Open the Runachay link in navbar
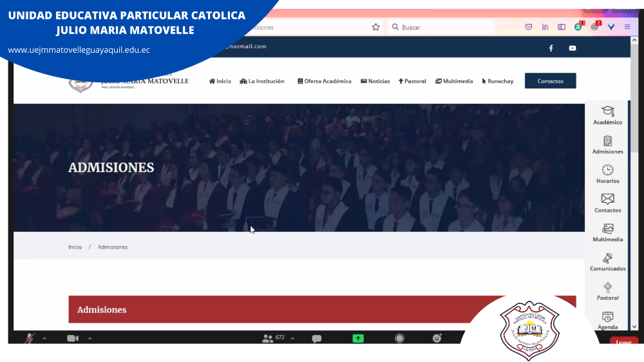Screen dimensions: 644x362 pos(498,81)
